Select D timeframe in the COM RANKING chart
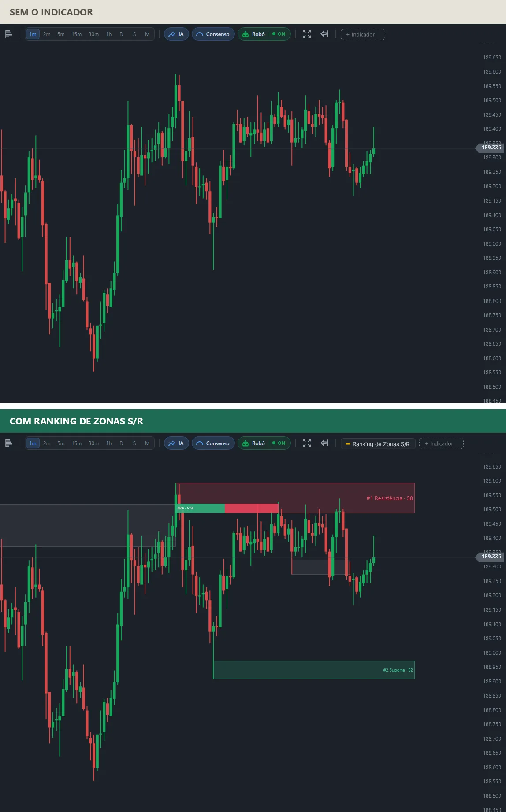 click(x=121, y=443)
